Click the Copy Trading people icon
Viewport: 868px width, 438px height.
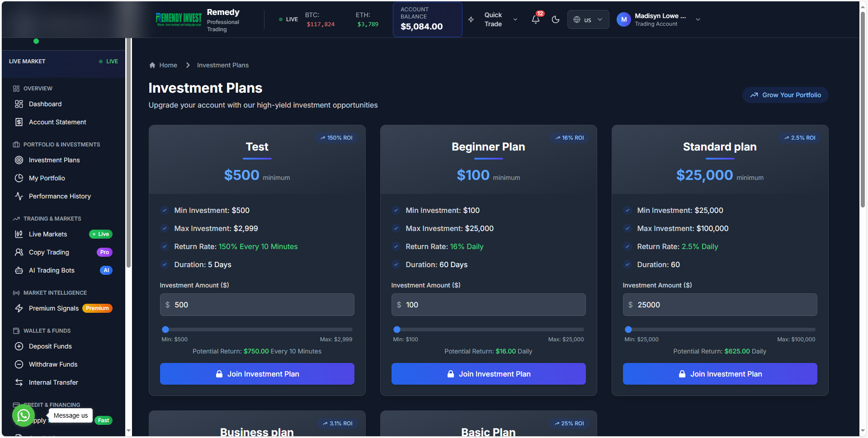point(19,252)
